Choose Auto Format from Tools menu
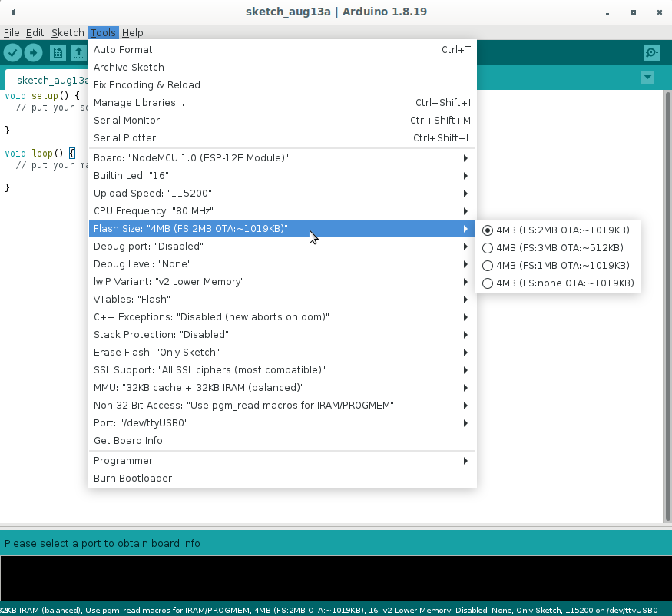This screenshot has width=672, height=616. [282, 50]
